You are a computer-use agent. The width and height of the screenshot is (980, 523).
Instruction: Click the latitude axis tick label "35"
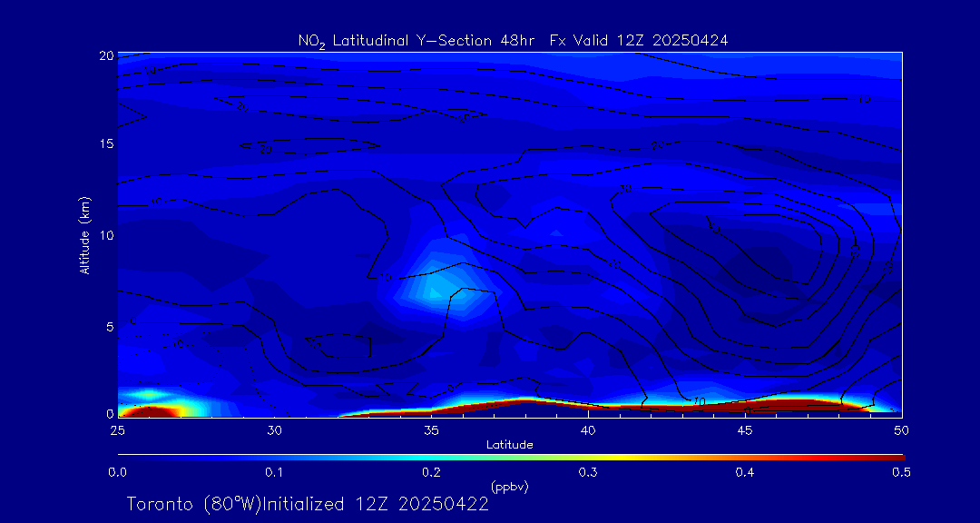431,429
